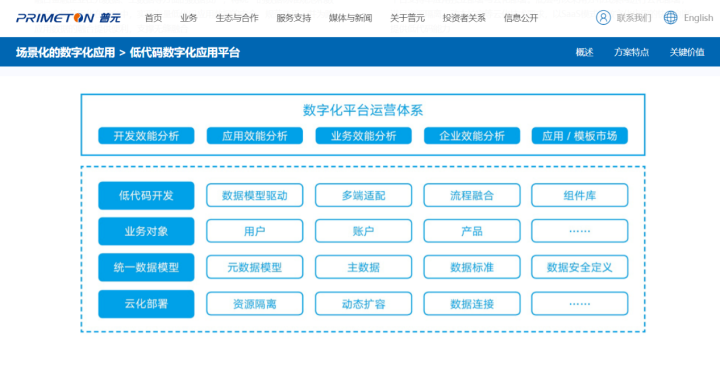720x385 pixels.
Task: Select the 动态扩容 box
Action: pos(363,303)
